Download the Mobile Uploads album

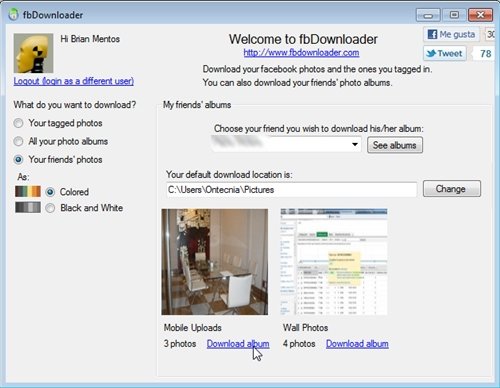click(x=238, y=344)
